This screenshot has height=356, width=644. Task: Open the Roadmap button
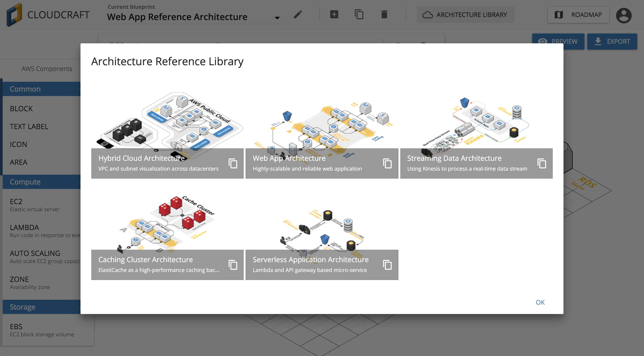(x=578, y=15)
